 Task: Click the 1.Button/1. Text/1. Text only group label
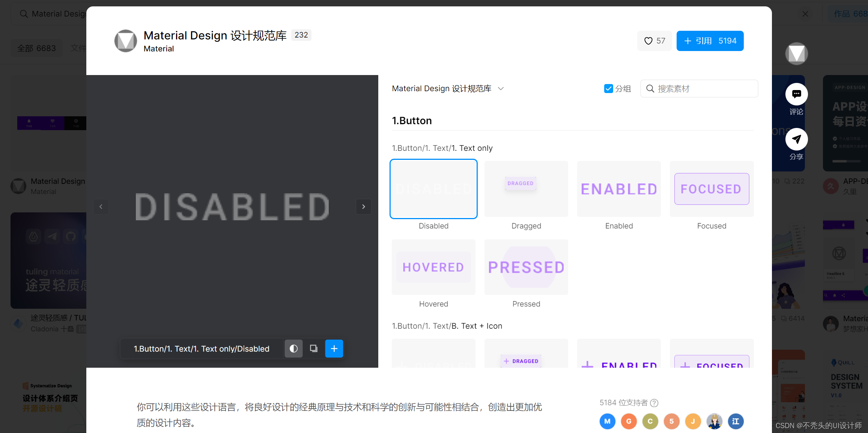click(442, 148)
